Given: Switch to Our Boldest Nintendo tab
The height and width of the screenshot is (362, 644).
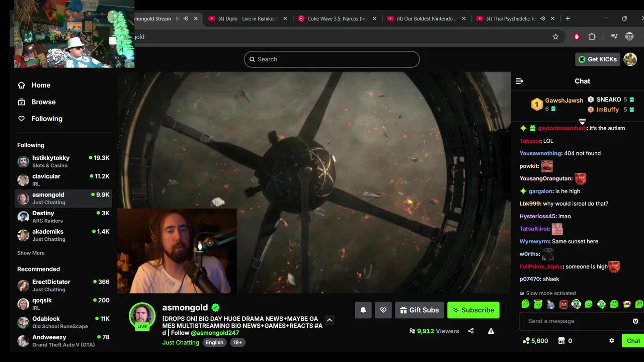Looking at the screenshot, I should coord(426,19).
